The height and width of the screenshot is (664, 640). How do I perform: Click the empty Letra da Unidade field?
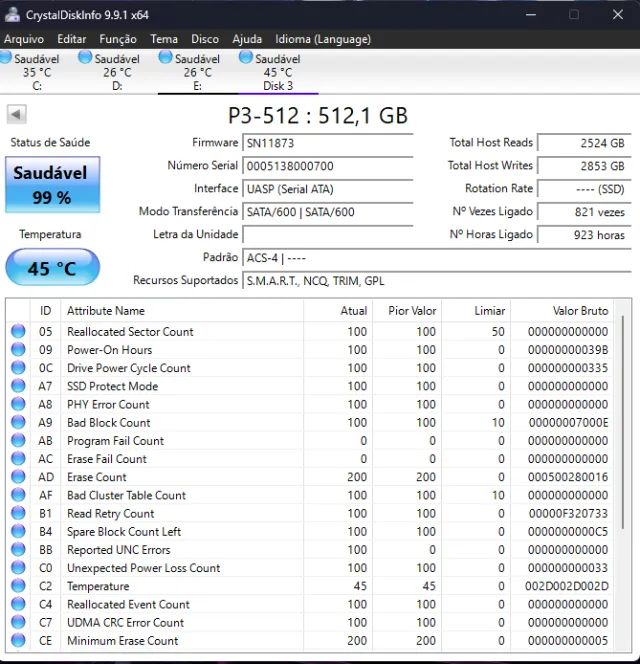[327, 235]
